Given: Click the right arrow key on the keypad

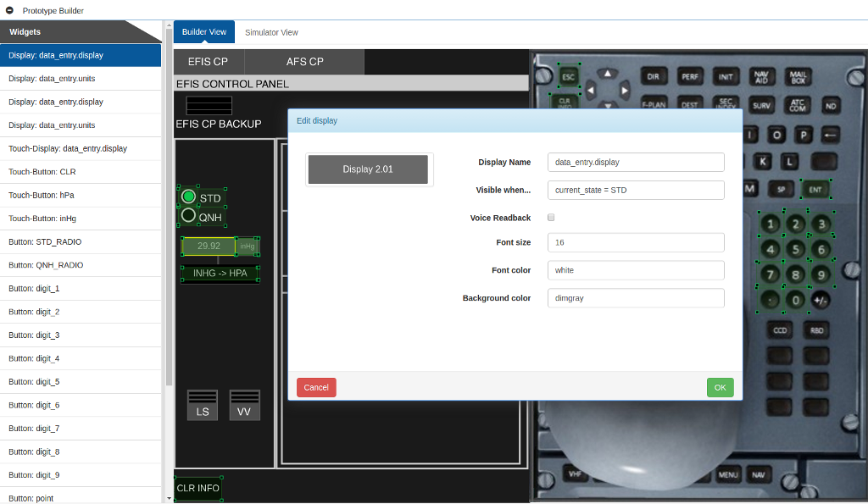Looking at the screenshot, I should point(625,90).
